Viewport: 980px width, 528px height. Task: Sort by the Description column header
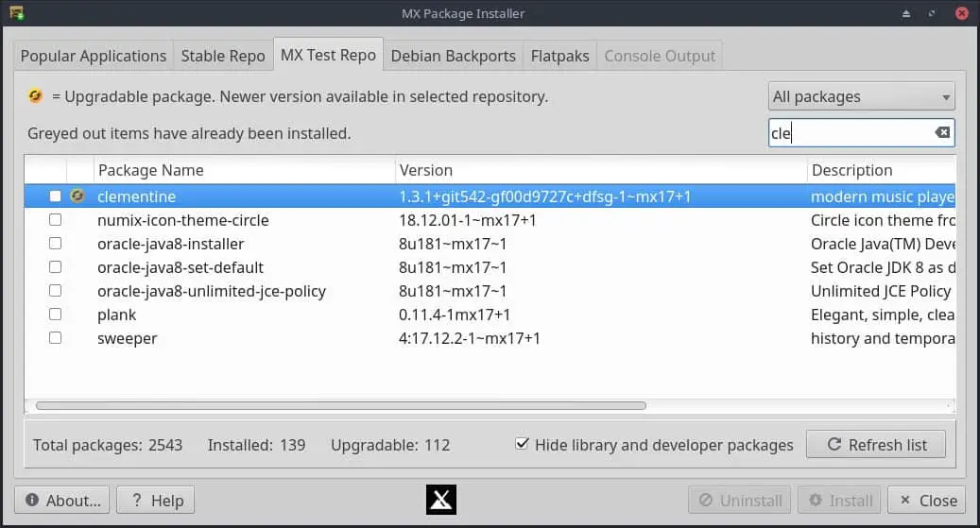tap(882, 170)
